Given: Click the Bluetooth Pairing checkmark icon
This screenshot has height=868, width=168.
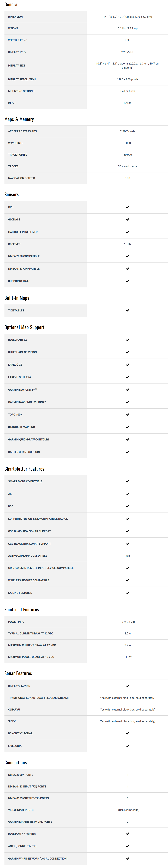Looking at the screenshot, I should pos(127,834).
